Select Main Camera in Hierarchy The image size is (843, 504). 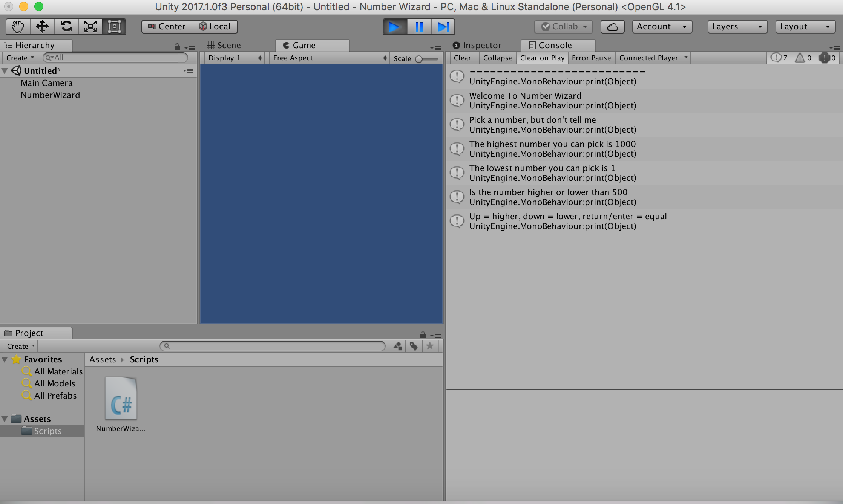[47, 83]
